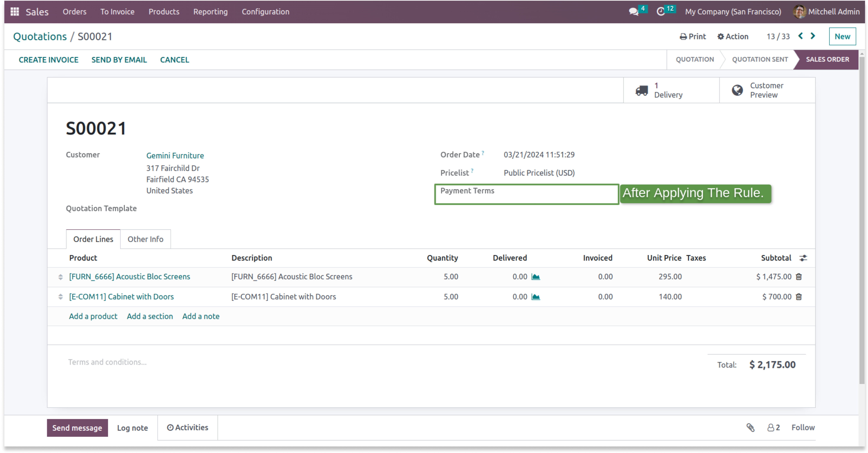Click the Pricelist help question mark

472,171
